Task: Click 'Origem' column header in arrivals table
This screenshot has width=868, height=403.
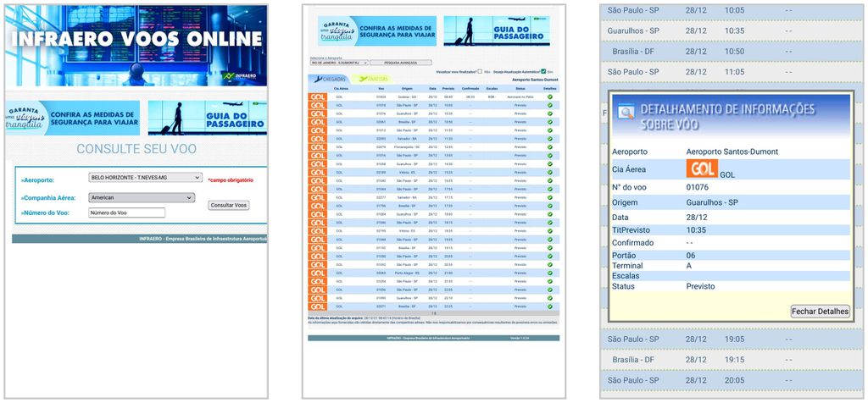Action: coord(407,88)
